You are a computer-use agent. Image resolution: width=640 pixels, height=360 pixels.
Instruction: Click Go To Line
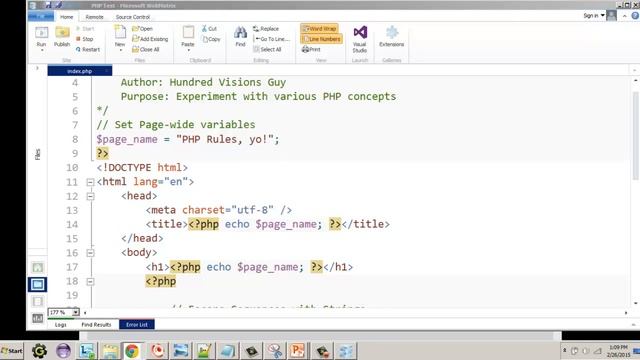click(271, 39)
